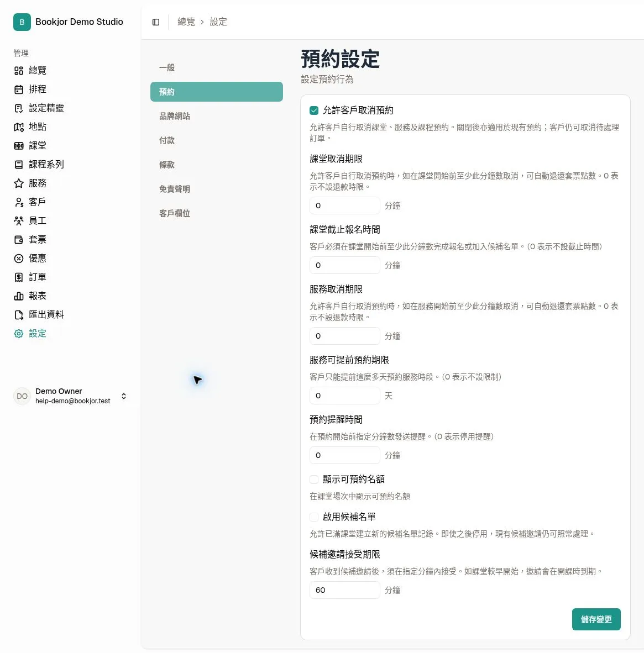Focus the 服務可提前預約期限 days field

click(x=345, y=396)
